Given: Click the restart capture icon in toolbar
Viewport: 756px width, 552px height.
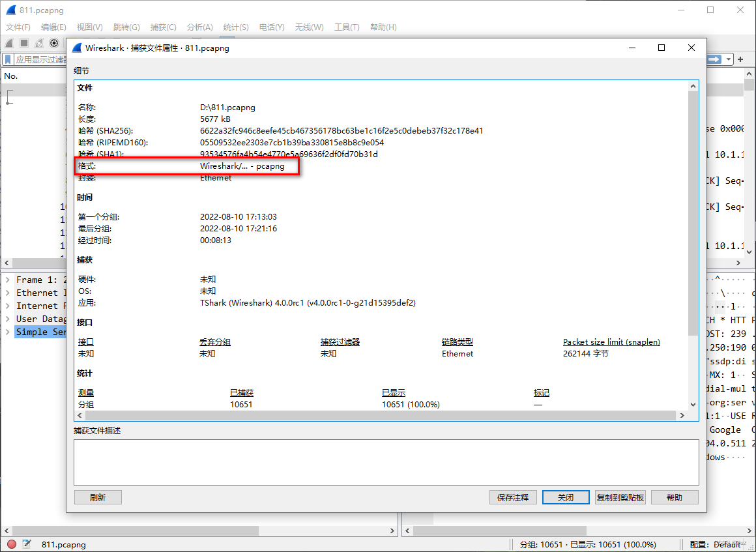Looking at the screenshot, I should click(39, 43).
